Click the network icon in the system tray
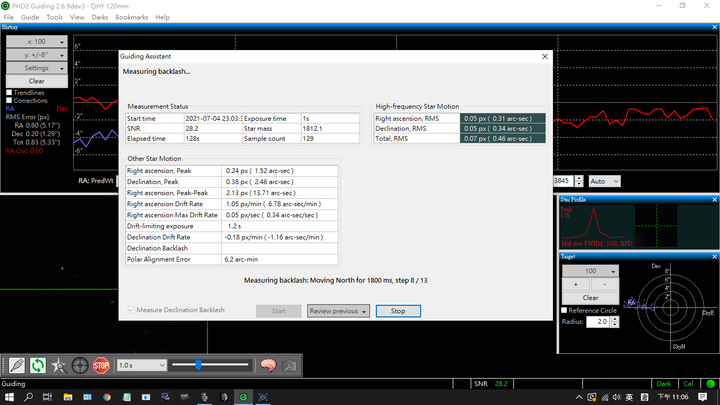This screenshot has height=405, width=720. [605, 397]
